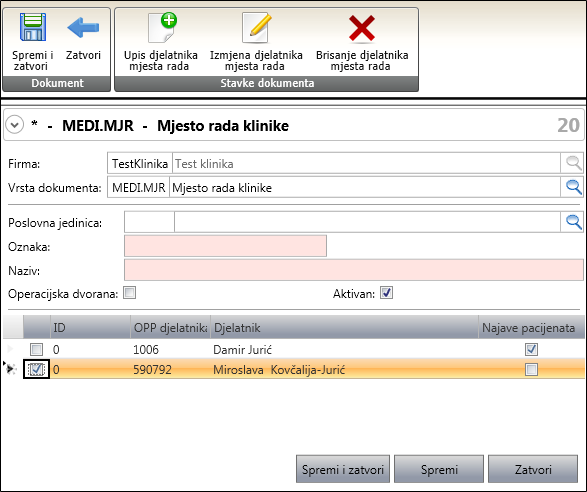Screen dimensions: 587x492
Task: Click the document number 20 in header
Action: click(x=568, y=125)
